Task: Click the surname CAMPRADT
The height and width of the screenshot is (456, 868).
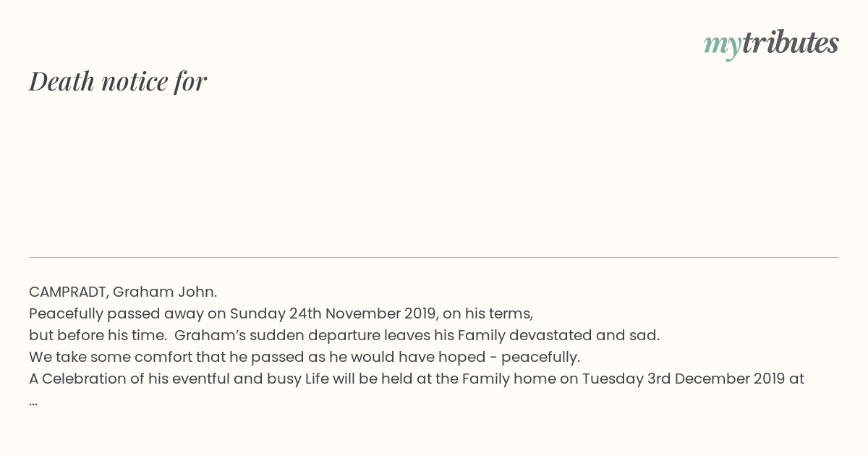Action: pos(69,292)
